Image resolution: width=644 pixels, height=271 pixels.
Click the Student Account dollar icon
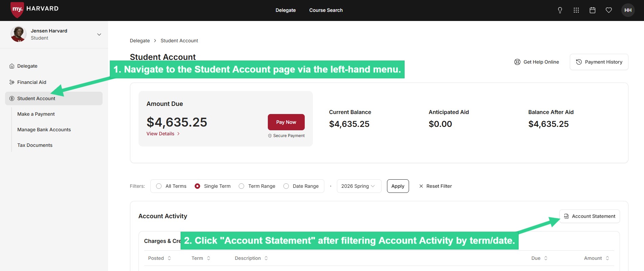coord(12,98)
